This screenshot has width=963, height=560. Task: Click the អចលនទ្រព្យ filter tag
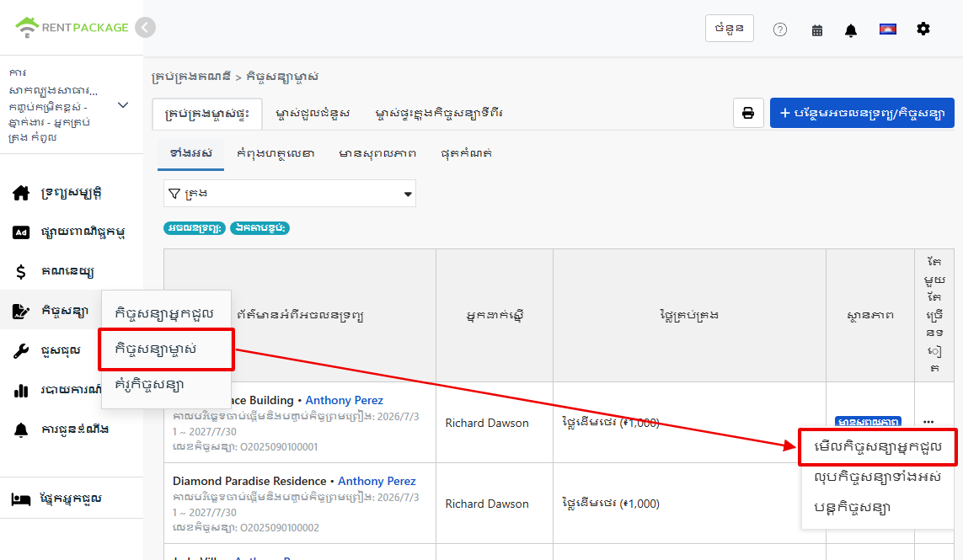pos(195,228)
